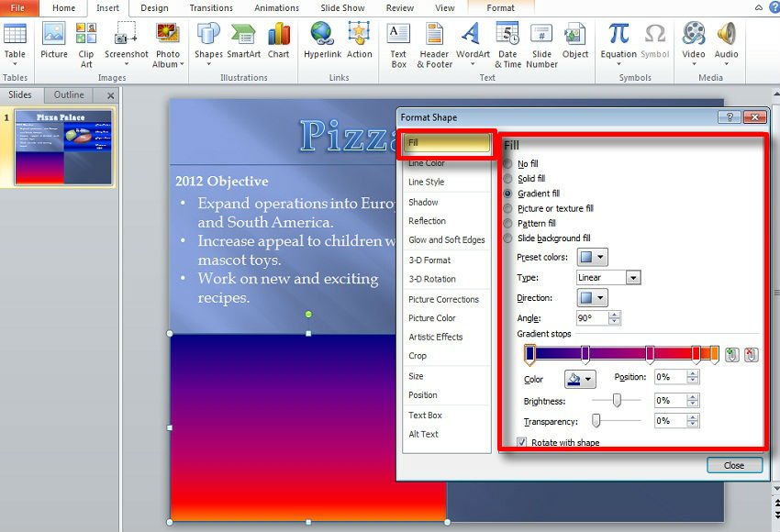Image resolution: width=780 pixels, height=532 pixels.
Task: Select the slide 1 thumbnail
Action: [63, 147]
